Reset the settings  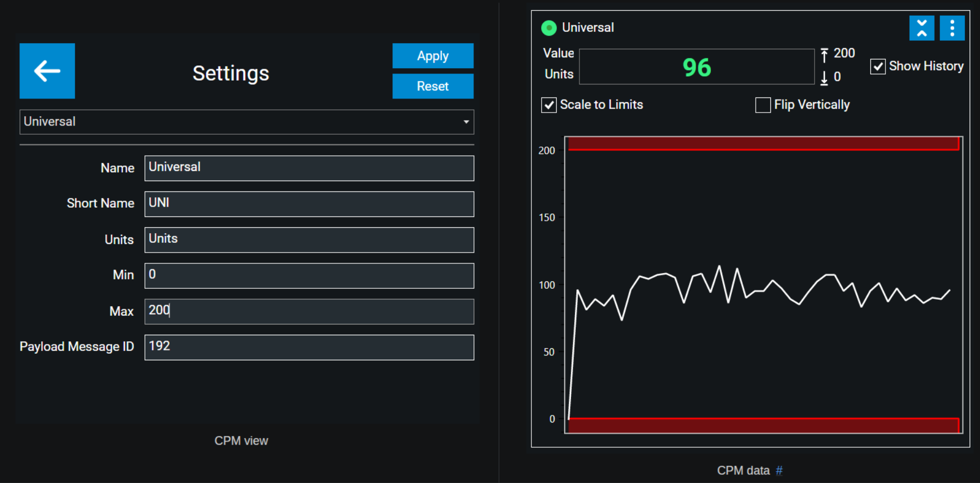pos(433,86)
